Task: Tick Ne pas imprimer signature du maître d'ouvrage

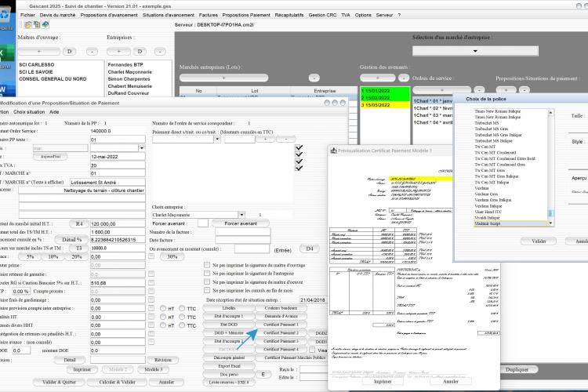Action: [207, 265]
